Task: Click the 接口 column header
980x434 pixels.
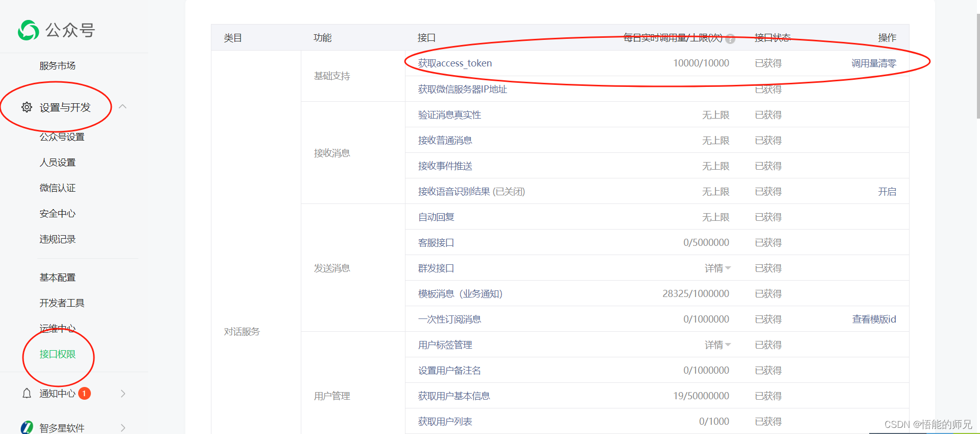Action: (x=426, y=37)
